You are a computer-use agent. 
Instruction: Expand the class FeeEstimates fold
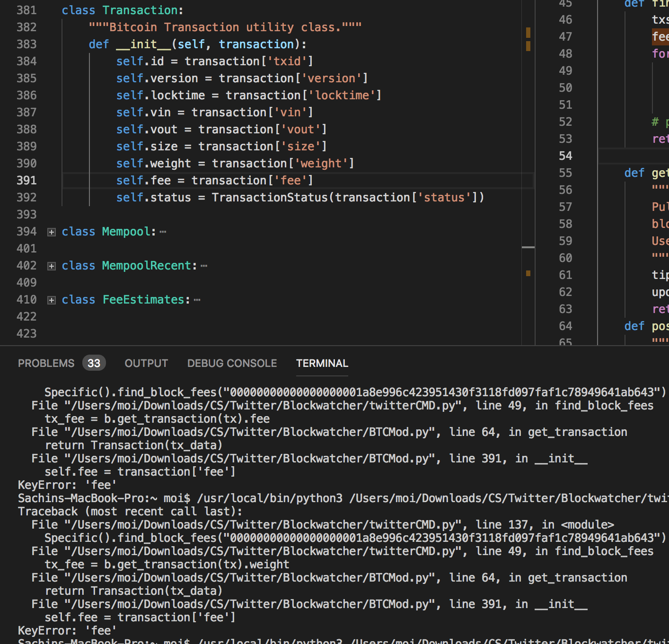coord(51,299)
